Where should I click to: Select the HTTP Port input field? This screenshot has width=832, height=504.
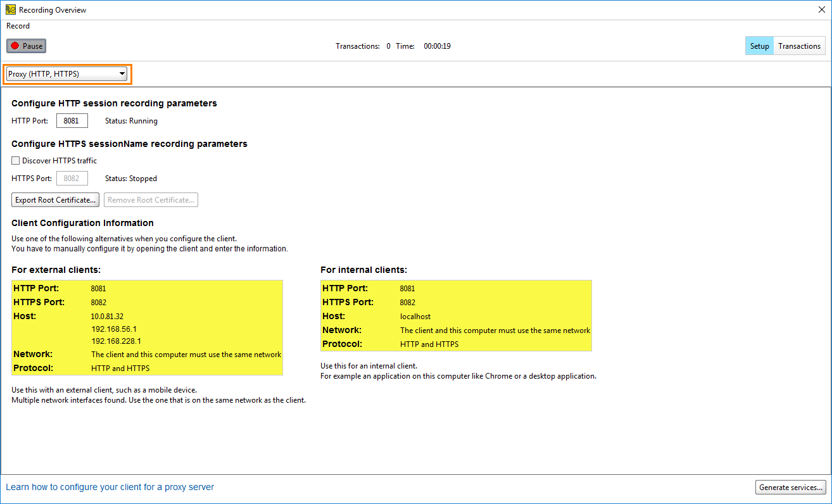[72, 120]
